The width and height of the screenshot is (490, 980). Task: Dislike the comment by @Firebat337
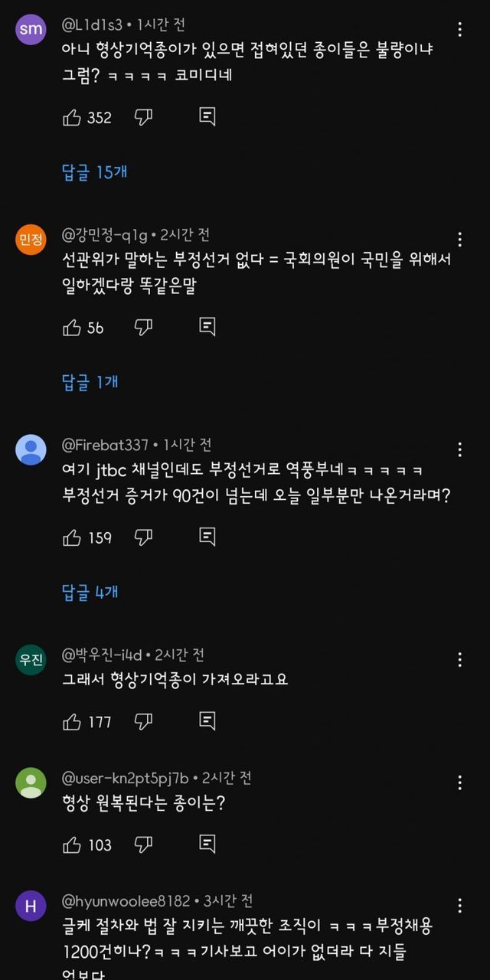pos(143,537)
